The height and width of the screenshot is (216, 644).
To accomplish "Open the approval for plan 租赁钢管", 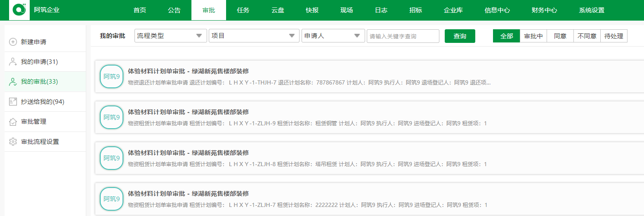I will pos(369,117).
